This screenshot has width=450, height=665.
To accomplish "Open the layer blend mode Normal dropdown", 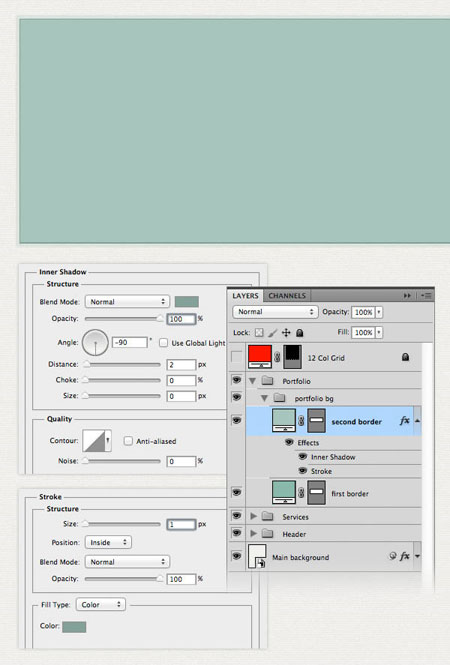I will pyautogui.click(x=275, y=312).
